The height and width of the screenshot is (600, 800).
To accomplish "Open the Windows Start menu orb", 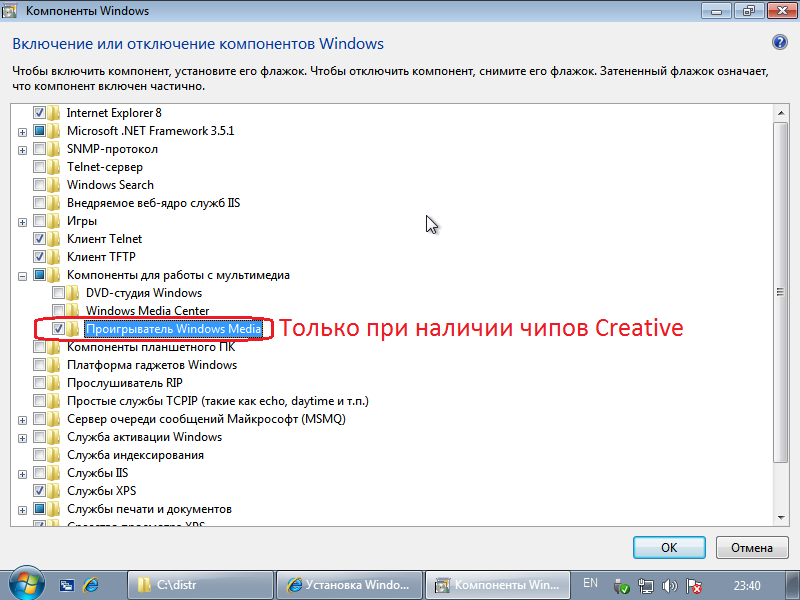I will click(23, 583).
